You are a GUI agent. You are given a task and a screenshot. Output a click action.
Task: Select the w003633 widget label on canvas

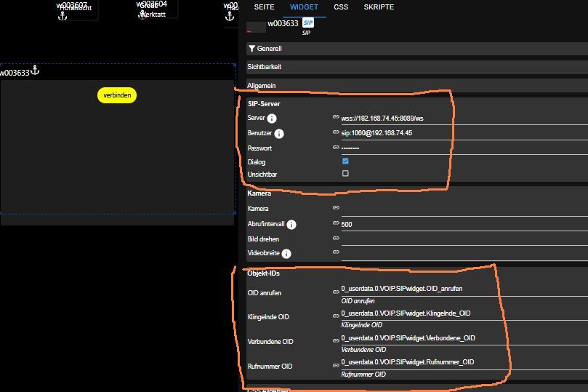(15, 73)
